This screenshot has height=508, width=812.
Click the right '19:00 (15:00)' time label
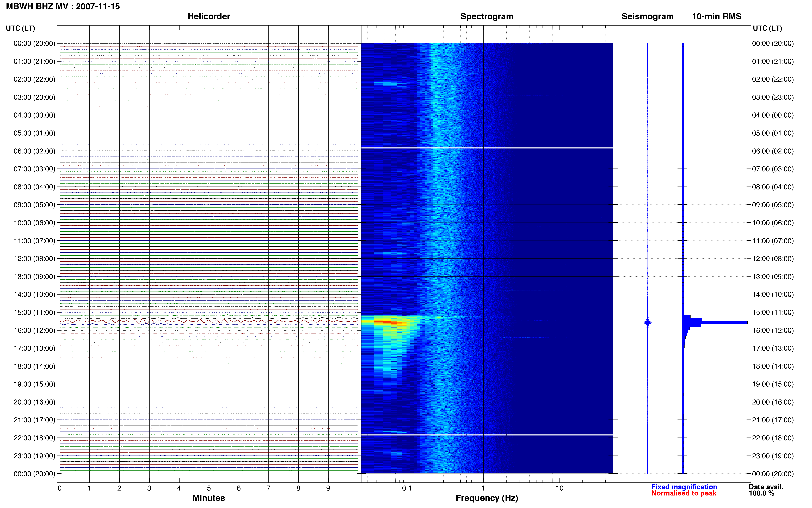[x=773, y=384]
